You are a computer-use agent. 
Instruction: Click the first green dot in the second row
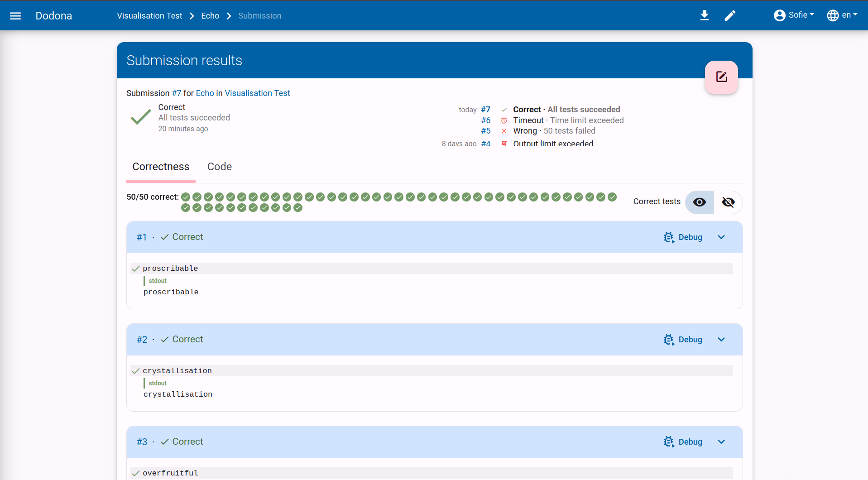pyautogui.click(x=186, y=208)
